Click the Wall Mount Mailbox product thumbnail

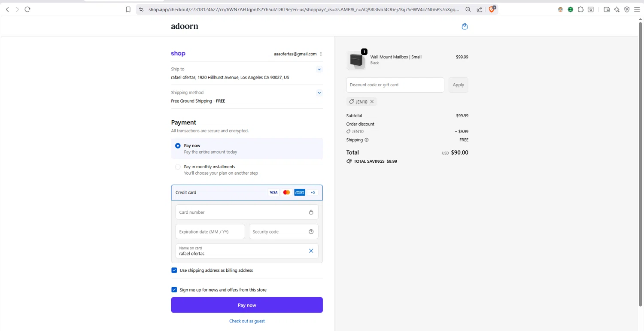pos(356,60)
